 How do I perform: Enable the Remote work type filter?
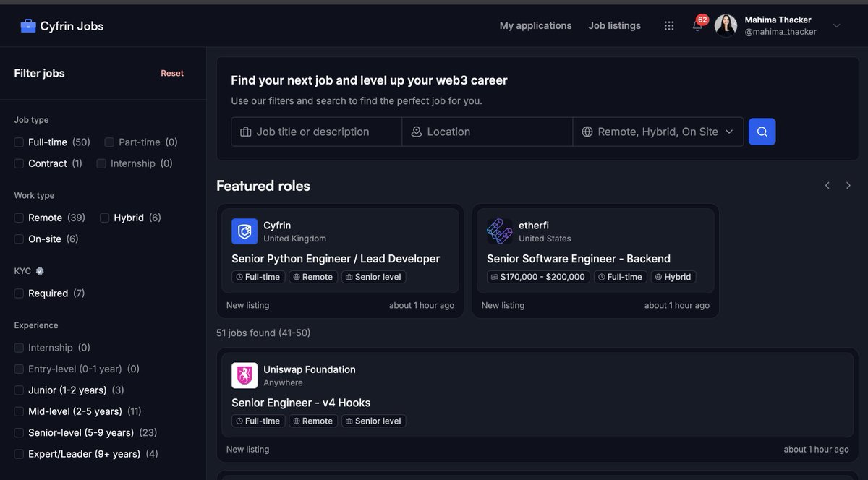click(x=19, y=218)
